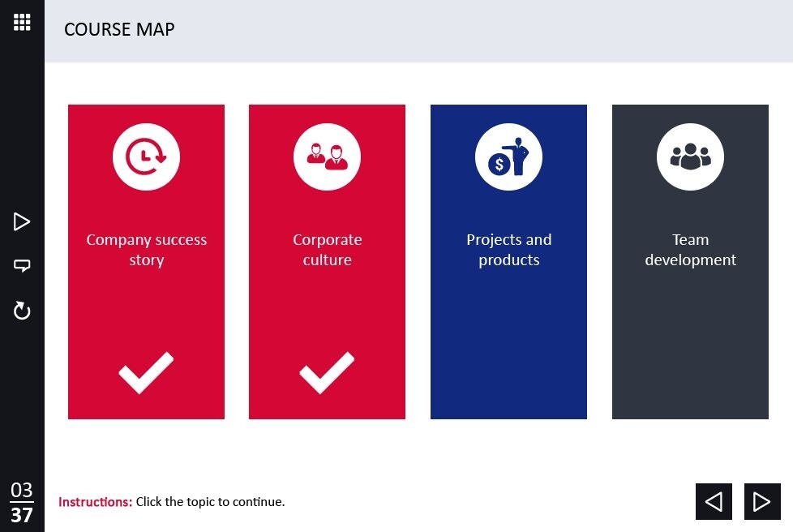Go to previous slide with left arrow
793x532 pixels.
click(714, 502)
